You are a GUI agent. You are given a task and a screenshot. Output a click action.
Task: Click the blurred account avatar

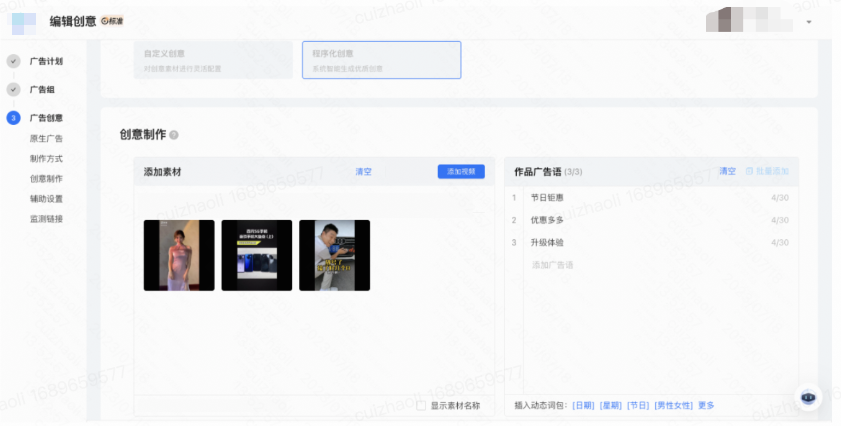point(749,20)
